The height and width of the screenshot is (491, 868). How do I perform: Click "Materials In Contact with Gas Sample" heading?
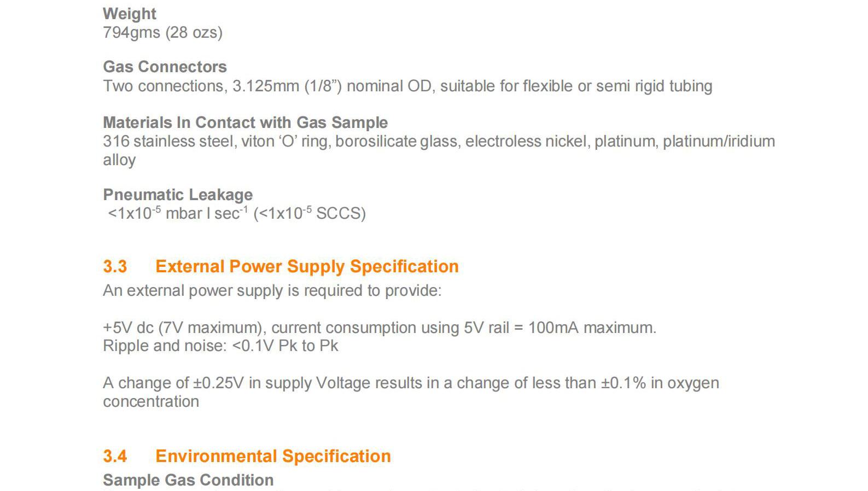pos(245,122)
